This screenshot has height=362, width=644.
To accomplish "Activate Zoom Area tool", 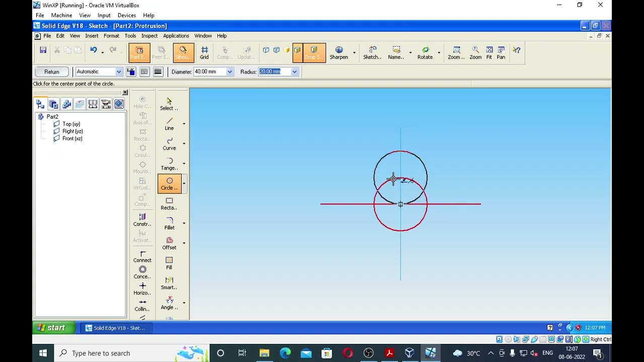I will (456, 52).
